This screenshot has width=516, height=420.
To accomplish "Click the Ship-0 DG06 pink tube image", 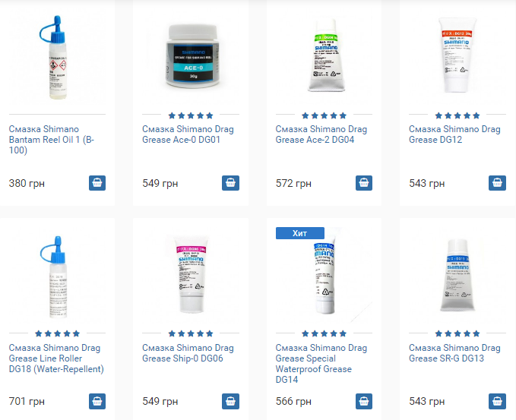I will [192, 274].
